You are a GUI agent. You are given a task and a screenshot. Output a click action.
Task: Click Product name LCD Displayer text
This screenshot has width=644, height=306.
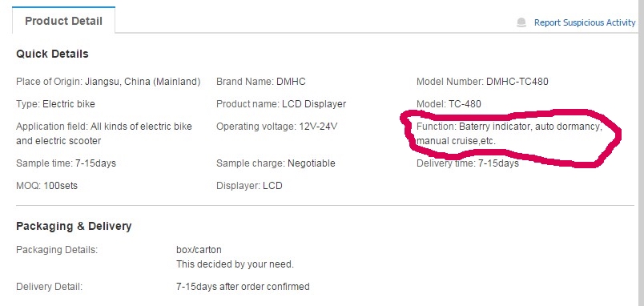[x=281, y=104]
